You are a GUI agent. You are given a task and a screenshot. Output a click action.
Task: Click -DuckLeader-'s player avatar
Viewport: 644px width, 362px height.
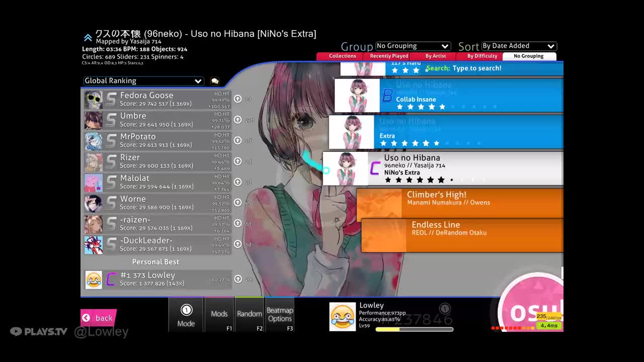(94, 245)
